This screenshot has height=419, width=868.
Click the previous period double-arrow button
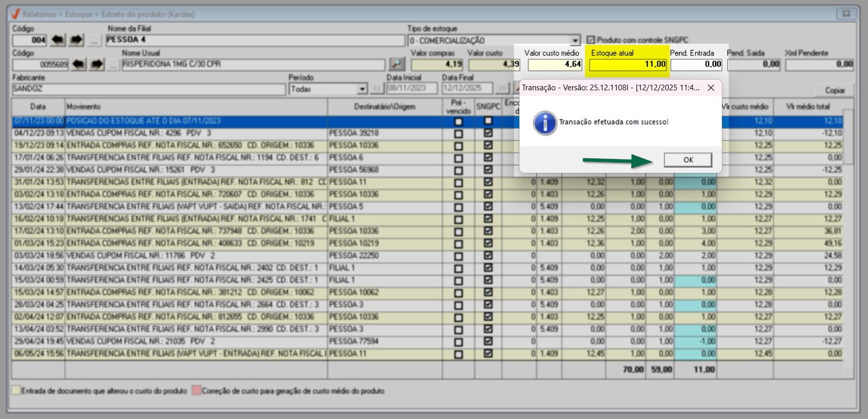click(x=377, y=88)
